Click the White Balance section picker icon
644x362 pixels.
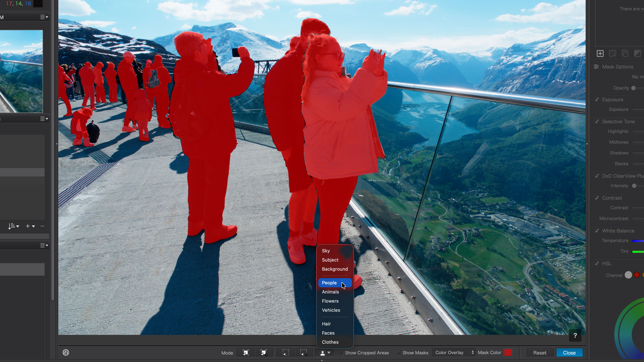pyautogui.click(x=597, y=231)
